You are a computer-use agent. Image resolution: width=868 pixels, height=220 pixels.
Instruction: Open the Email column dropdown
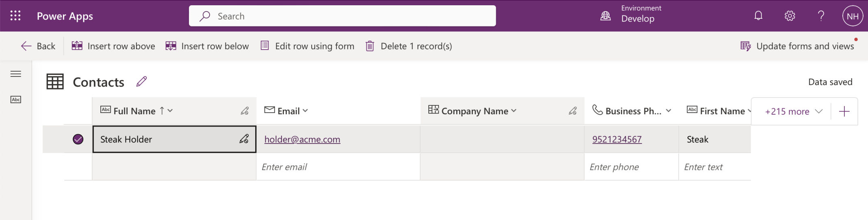click(x=306, y=111)
